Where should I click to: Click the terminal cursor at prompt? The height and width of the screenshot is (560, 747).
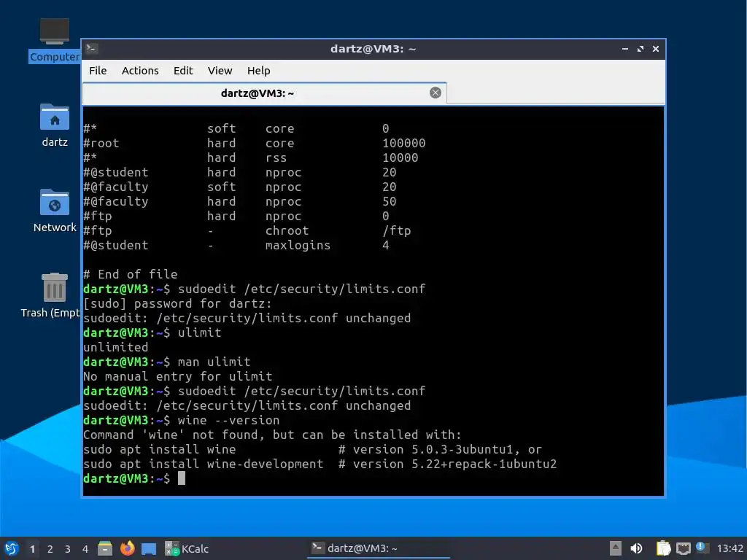[182, 478]
